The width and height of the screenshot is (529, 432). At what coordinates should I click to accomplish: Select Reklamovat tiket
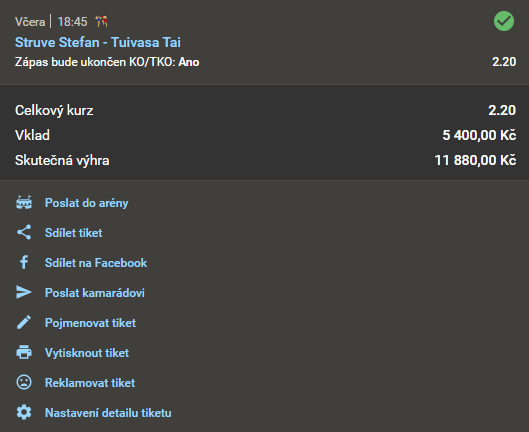[x=90, y=383]
